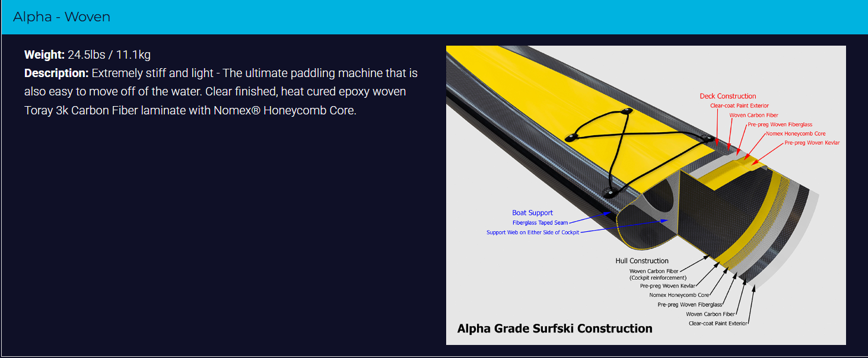868x358 pixels.
Task: Click Support Web on Either Side label
Action: coord(532,232)
